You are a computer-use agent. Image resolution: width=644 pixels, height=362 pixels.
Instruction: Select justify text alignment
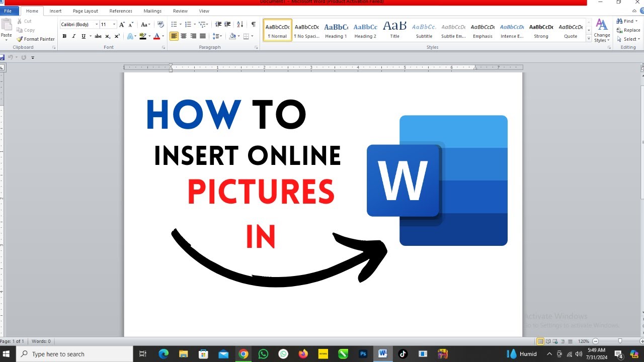(x=203, y=36)
